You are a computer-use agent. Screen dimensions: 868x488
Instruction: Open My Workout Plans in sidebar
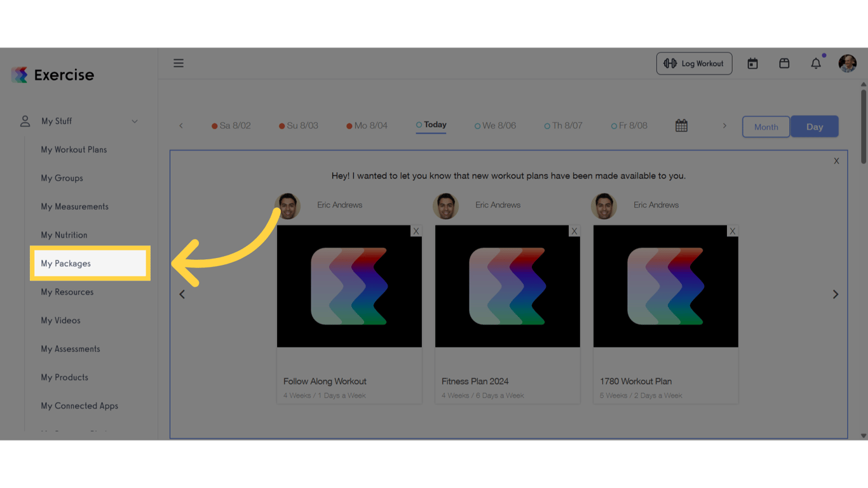pos(74,150)
